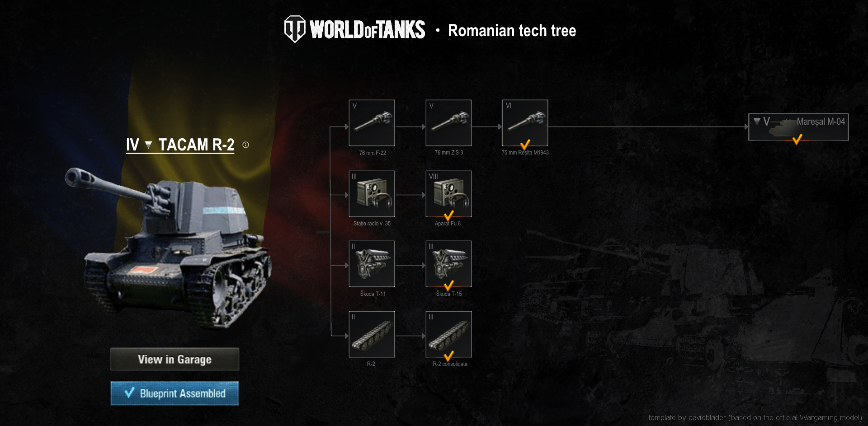Expand the arrow on Mareșal M-04 node

(757, 121)
